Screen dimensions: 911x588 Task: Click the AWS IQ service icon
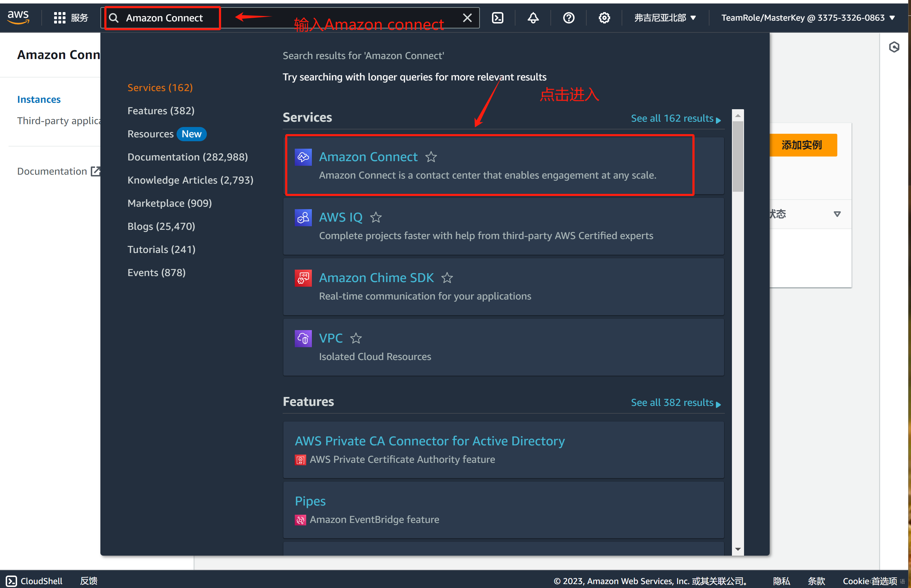(303, 217)
